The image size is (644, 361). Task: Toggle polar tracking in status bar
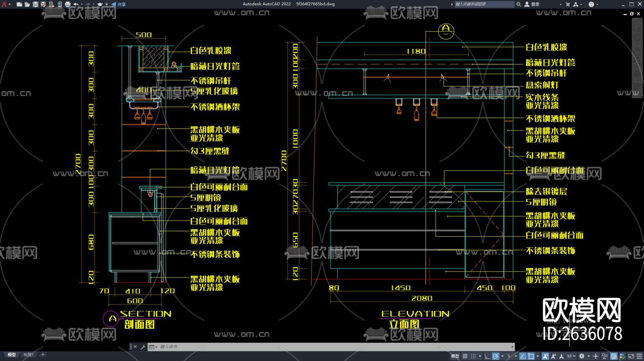click(x=496, y=356)
